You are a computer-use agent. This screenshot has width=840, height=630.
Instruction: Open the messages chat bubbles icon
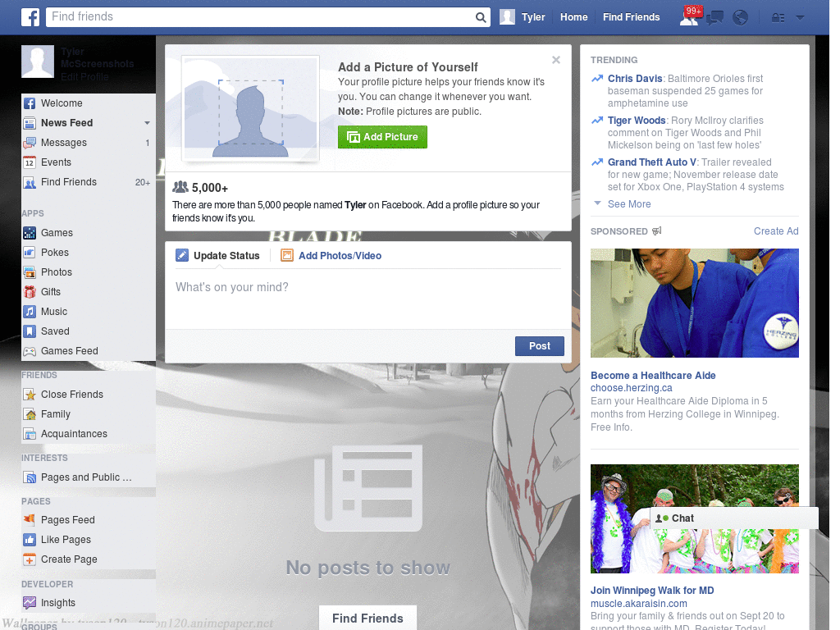pos(714,18)
